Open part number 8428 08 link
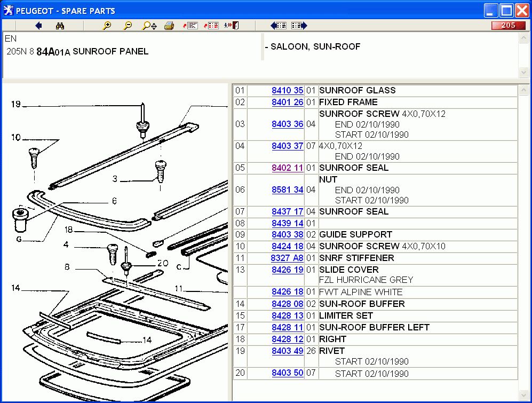Screen dimensions: 532x403 point(288,304)
